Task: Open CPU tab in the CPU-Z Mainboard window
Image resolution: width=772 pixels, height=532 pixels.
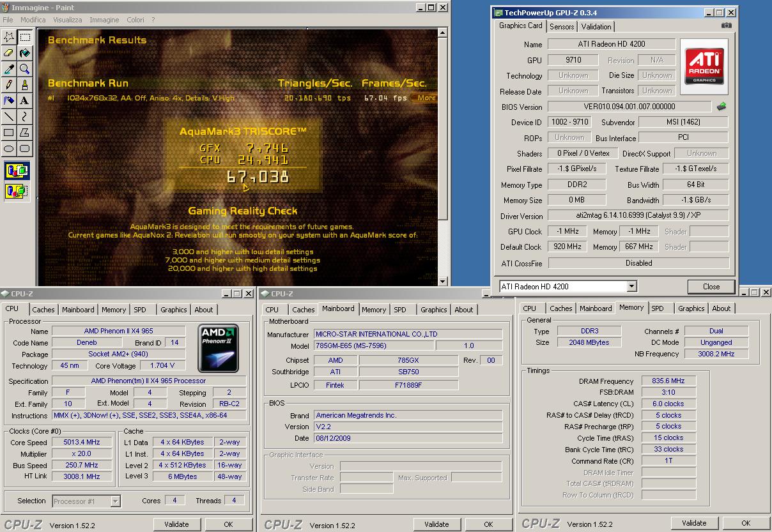Action: point(272,310)
